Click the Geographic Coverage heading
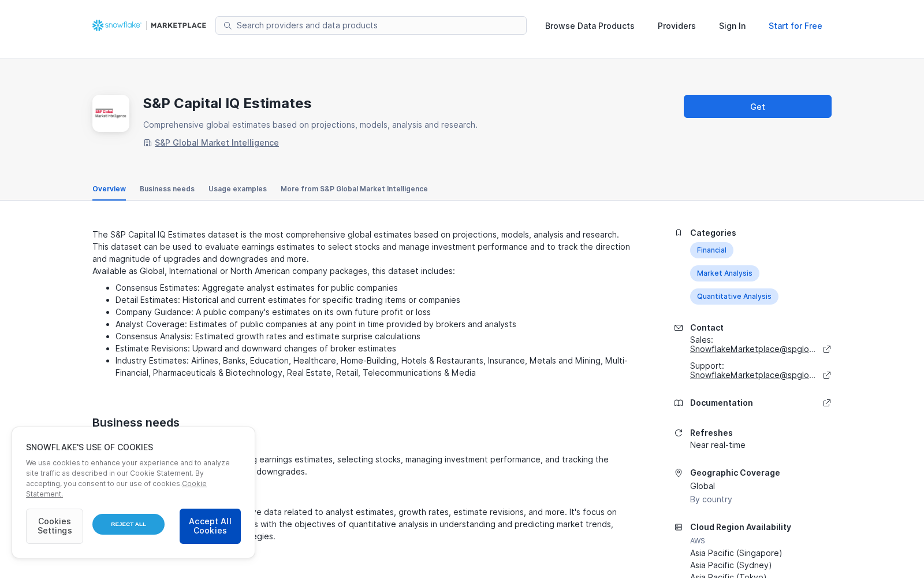Image resolution: width=924 pixels, height=578 pixels. click(x=735, y=473)
